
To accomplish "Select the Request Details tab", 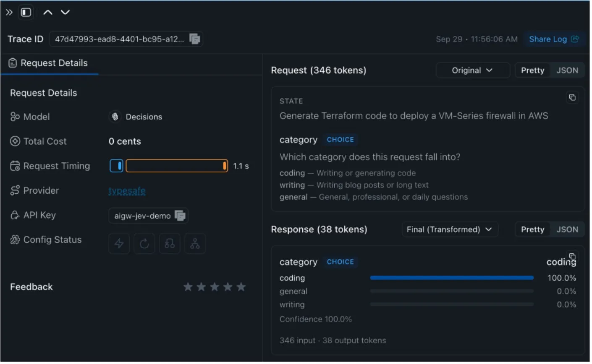I will pos(49,63).
